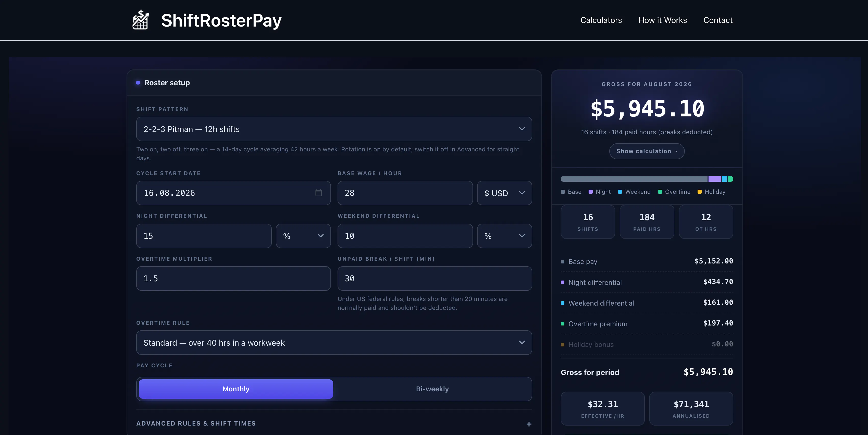This screenshot has height=435, width=868.
Task: Click the Pitman pattern description text
Action: pyautogui.click(x=328, y=153)
